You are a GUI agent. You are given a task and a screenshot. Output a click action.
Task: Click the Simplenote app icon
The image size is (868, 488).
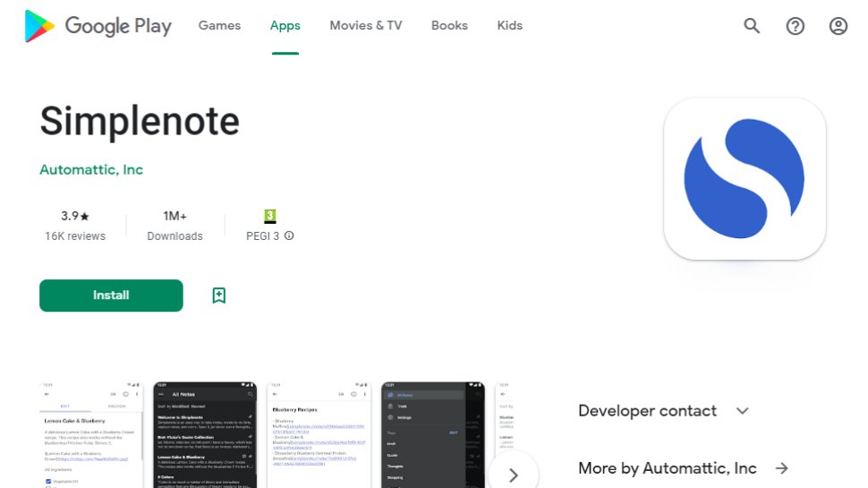point(745,179)
